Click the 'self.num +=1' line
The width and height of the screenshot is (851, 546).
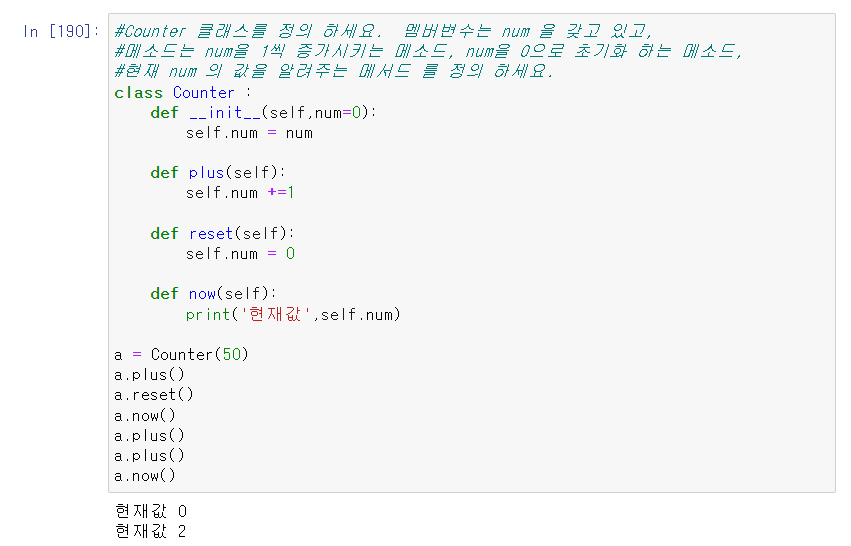pyautogui.click(x=240, y=193)
